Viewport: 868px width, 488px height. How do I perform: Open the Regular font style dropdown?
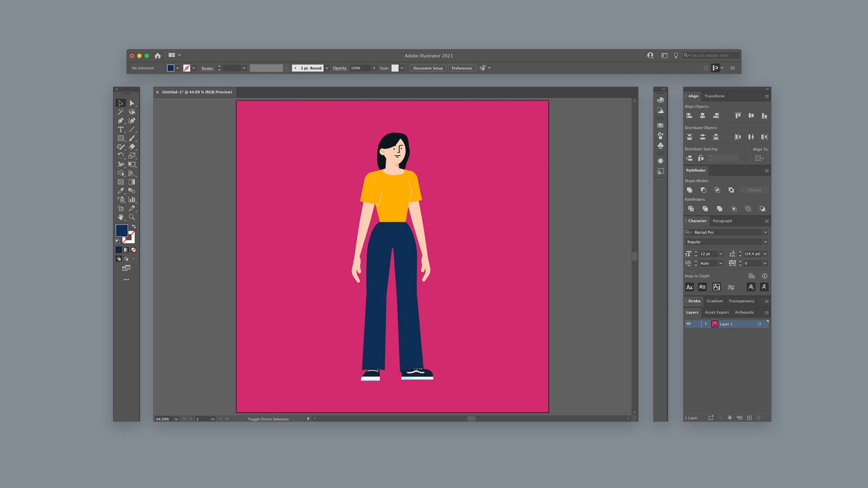point(765,242)
